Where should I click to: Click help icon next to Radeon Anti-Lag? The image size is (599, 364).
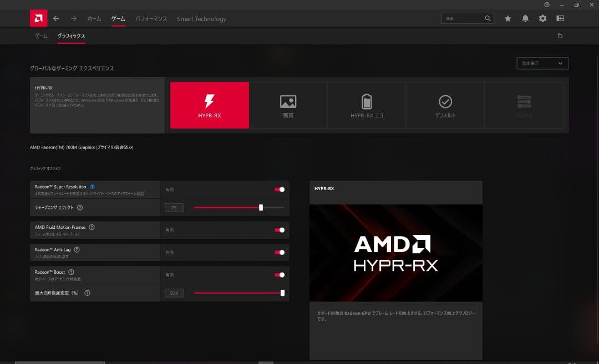[77, 250]
